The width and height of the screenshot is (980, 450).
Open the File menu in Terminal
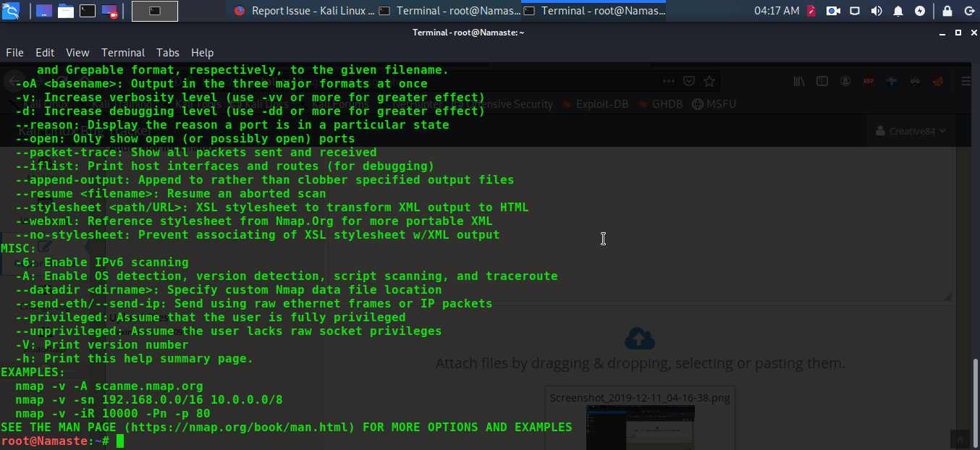[x=14, y=53]
